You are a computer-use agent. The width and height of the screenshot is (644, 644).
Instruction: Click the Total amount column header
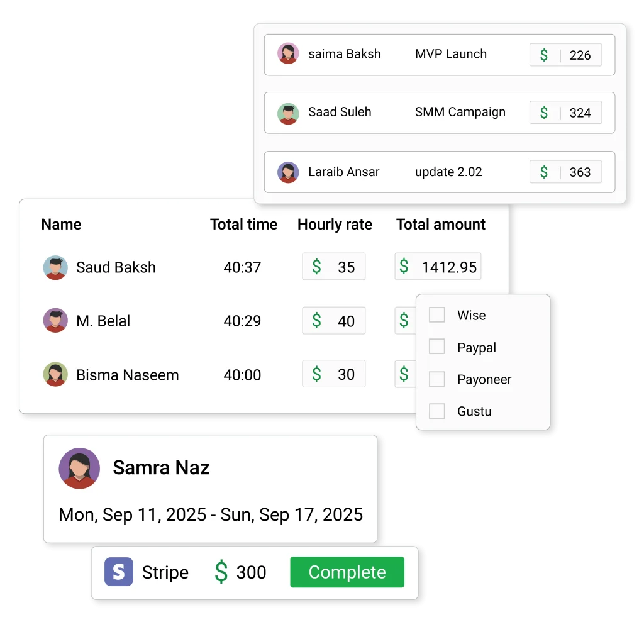[440, 225]
